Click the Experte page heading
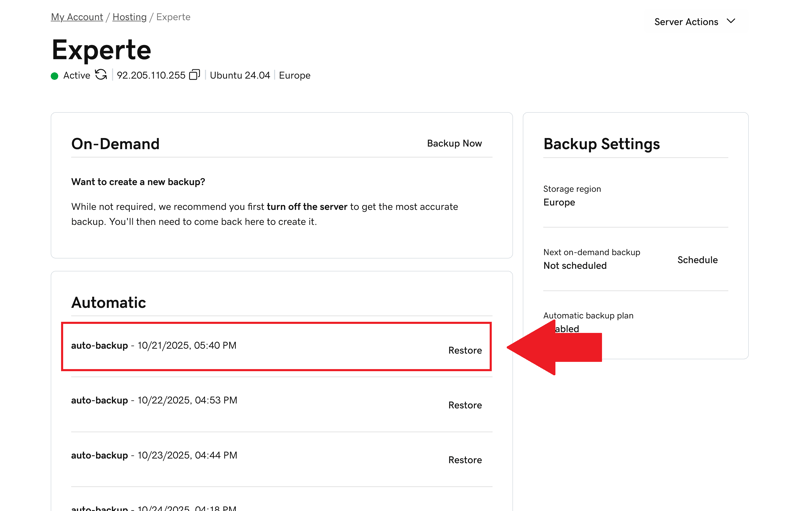Image resolution: width=800 pixels, height=511 pixels. pyautogui.click(x=101, y=49)
